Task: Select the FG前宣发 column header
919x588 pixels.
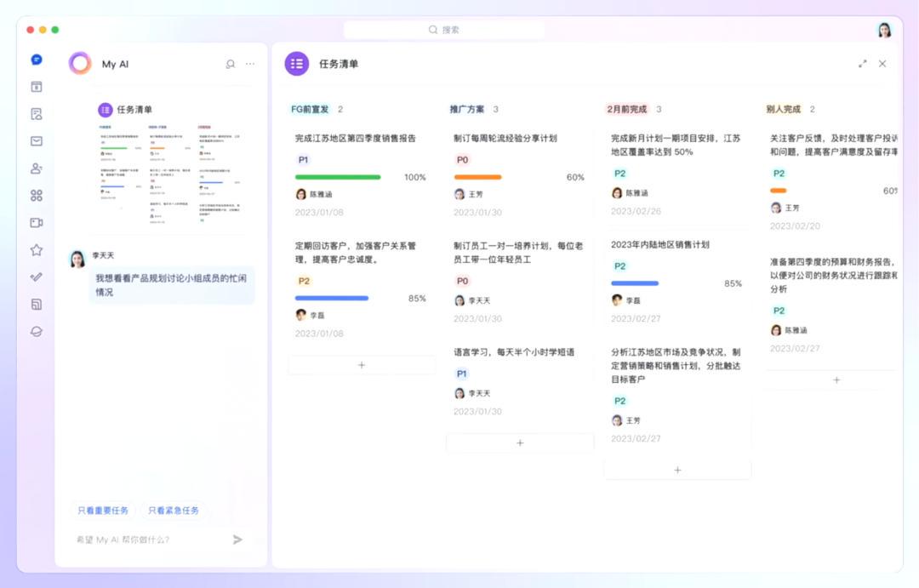Action: click(x=310, y=109)
